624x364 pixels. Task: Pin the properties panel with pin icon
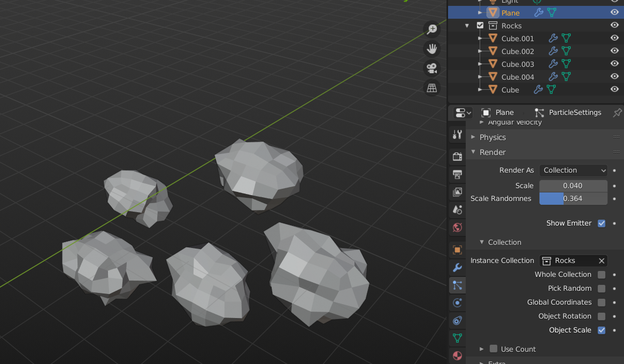point(617,113)
